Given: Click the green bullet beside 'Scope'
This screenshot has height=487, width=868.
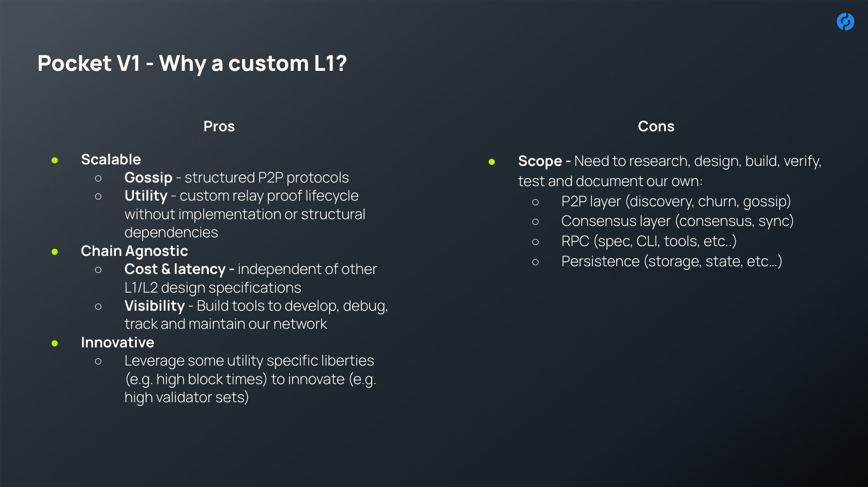Looking at the screenshot, I should [x=492, y=162].
